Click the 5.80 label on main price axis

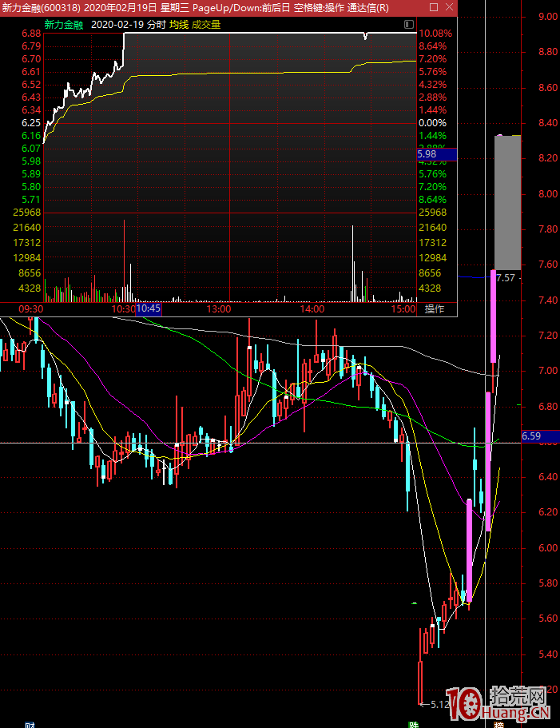point(548,583)
